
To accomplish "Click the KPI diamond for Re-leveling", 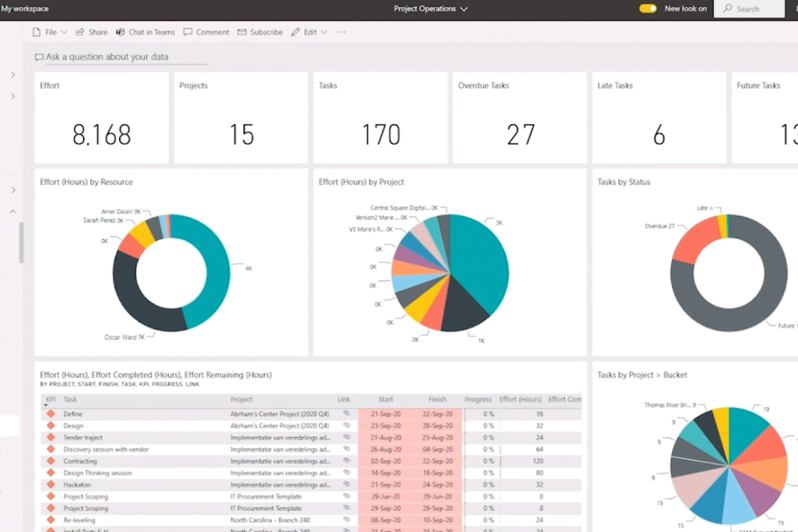I will (x=51, y=520).
